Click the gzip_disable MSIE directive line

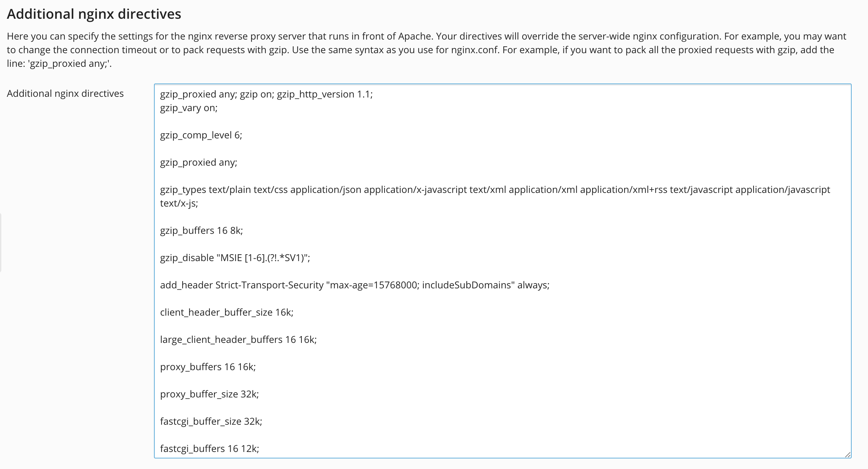(235, 258)
